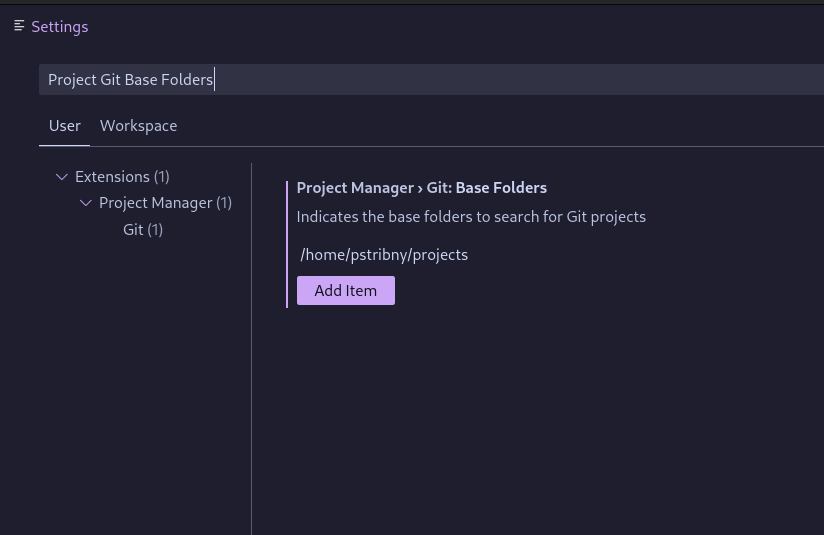Open the Git (1) tree item
This screenshot has height=535, width=824.
pyautogui.click(x=143, y=230)
